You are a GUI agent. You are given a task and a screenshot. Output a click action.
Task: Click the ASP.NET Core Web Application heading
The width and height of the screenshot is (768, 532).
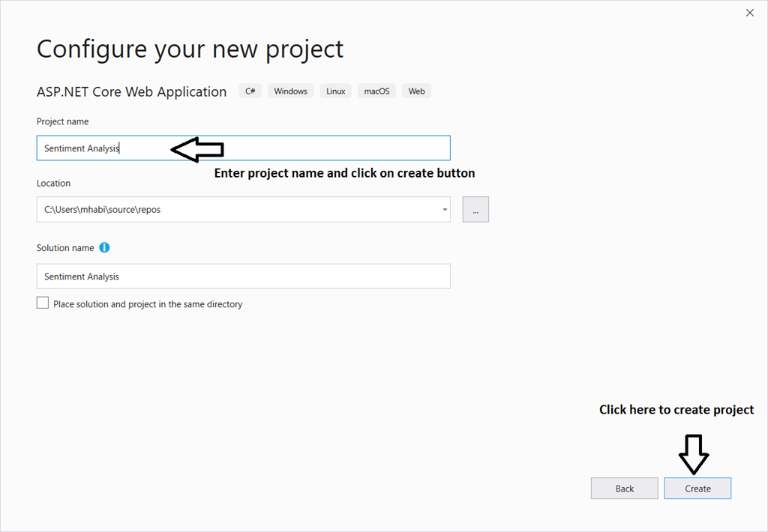tap(131, 92)
